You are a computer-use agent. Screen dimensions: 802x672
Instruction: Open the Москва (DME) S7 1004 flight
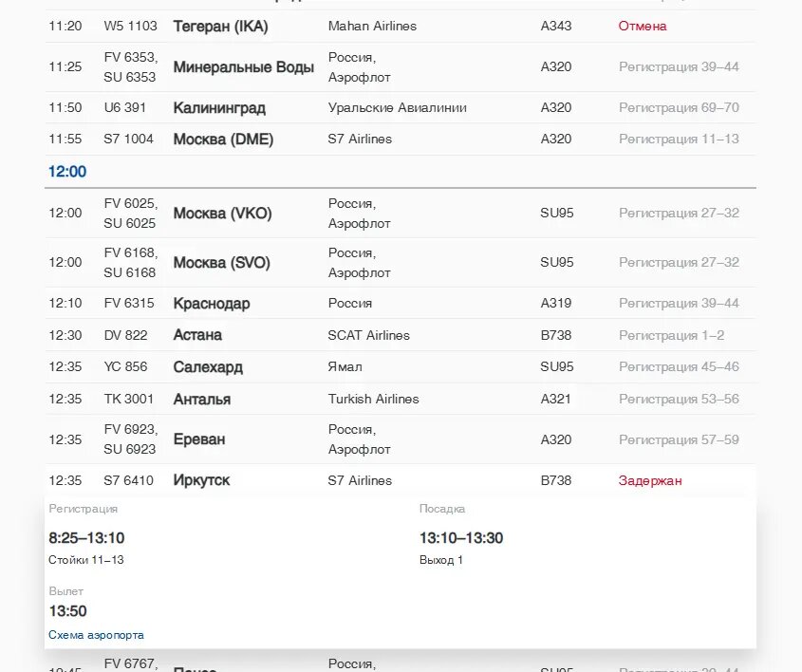[401, 140]
